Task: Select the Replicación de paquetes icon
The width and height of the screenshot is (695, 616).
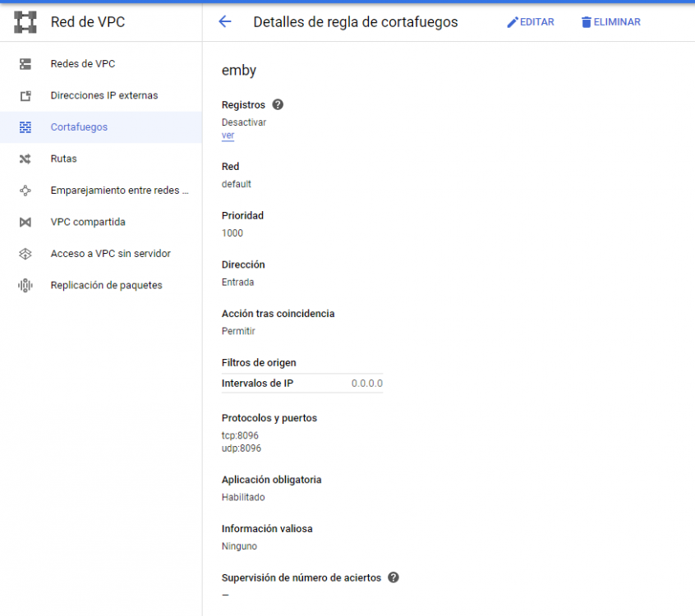Action: (27, 285)
